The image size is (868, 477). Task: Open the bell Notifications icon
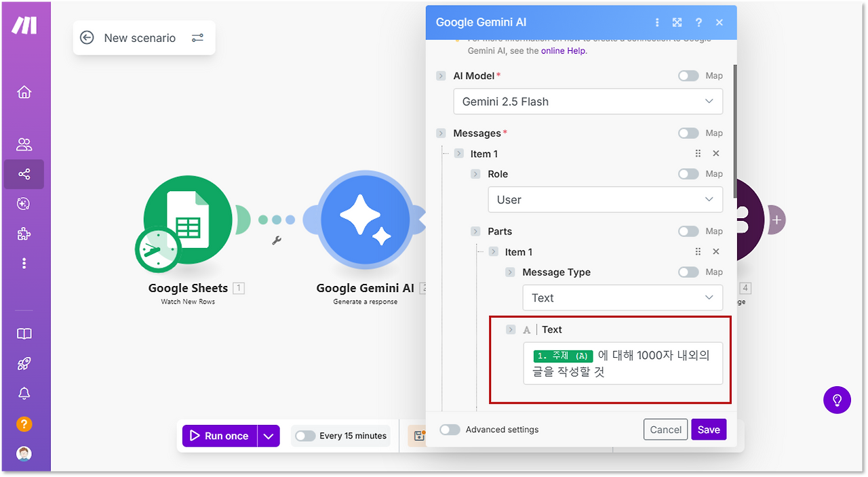24,394
